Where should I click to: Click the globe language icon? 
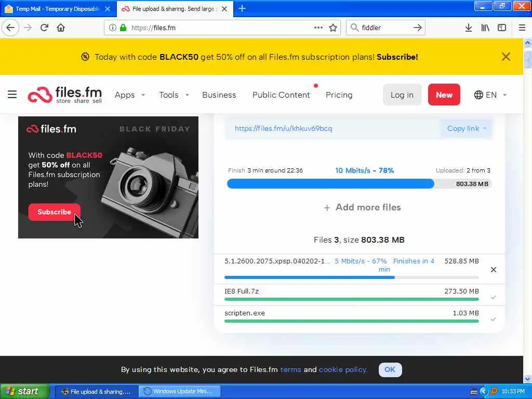click(478, 95)
